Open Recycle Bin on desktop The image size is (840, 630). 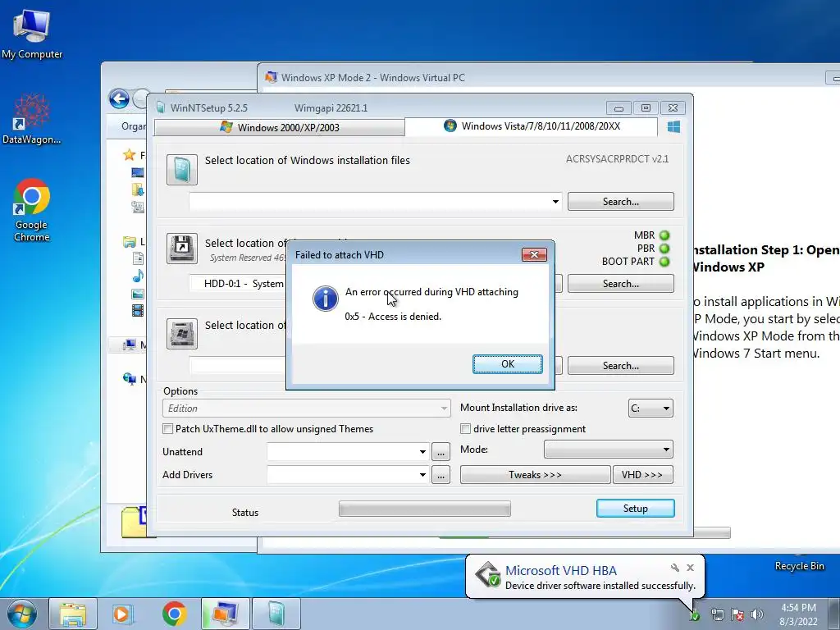(799, 566)
